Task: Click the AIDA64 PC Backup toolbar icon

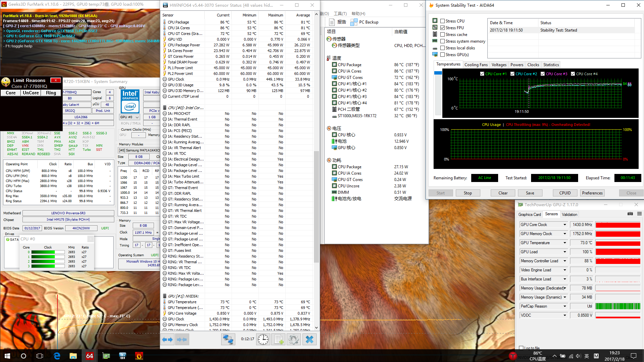Action: [354, 22]
